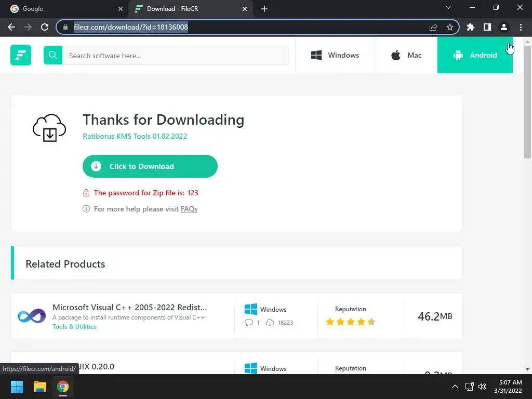Click the Windows logo in Visual C++ row
The height and width of the screenshot is (399, 532).
(x=251, y=310)
